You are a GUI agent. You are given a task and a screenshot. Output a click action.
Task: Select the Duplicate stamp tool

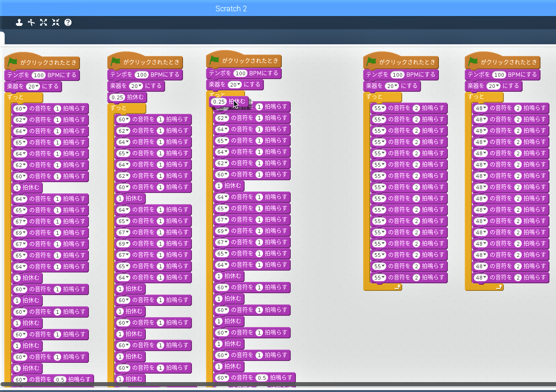tap(19, 23)
